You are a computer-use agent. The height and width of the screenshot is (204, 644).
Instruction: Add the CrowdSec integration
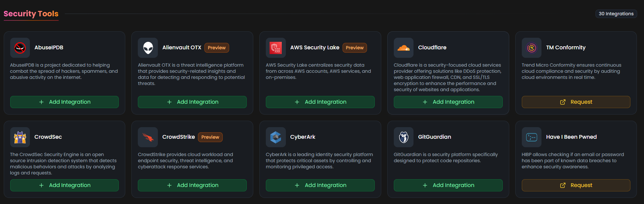pos(65,185)
